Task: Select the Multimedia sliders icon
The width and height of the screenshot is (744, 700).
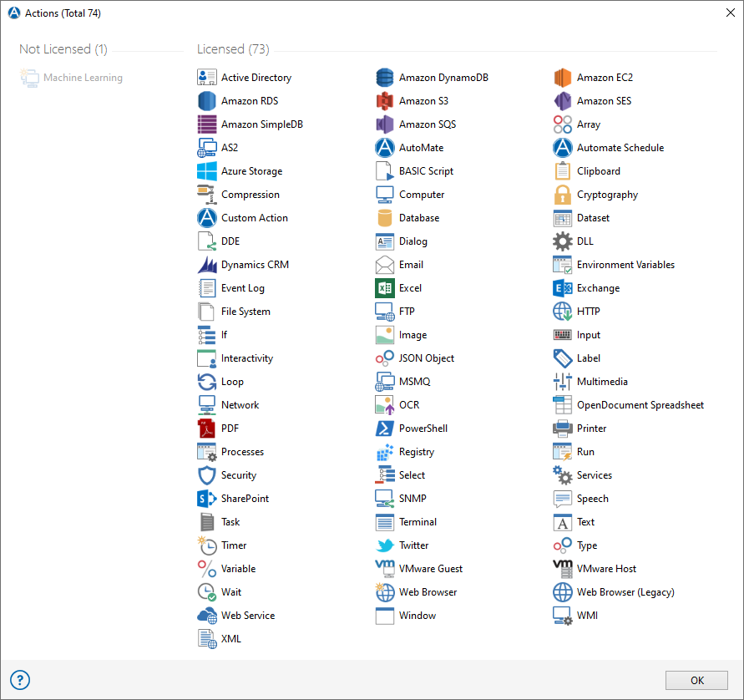Action: 563,382
